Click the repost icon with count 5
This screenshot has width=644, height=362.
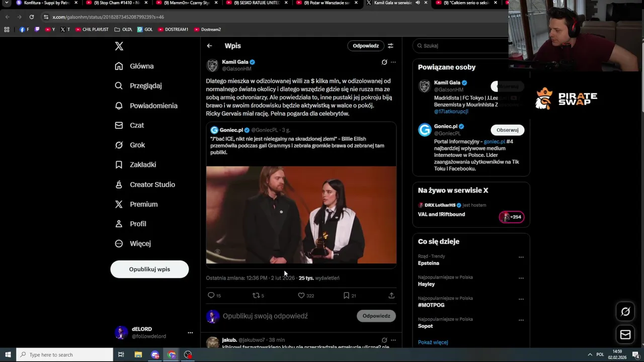pos(256,296)
